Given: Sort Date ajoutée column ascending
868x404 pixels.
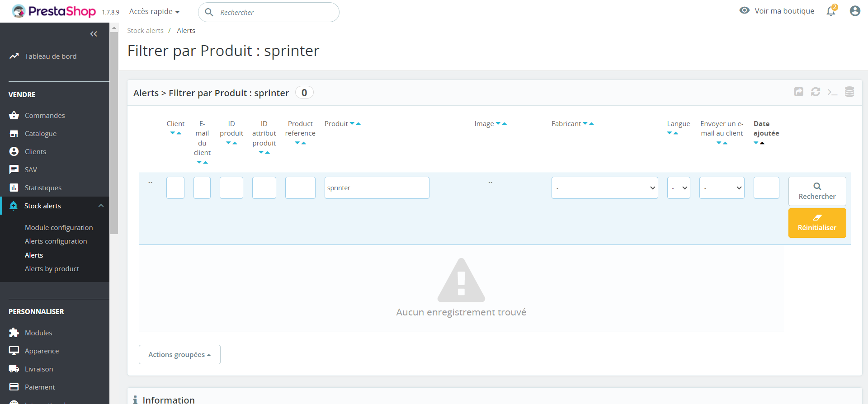Looking at the screenshot, I should [x=762, y=143].
